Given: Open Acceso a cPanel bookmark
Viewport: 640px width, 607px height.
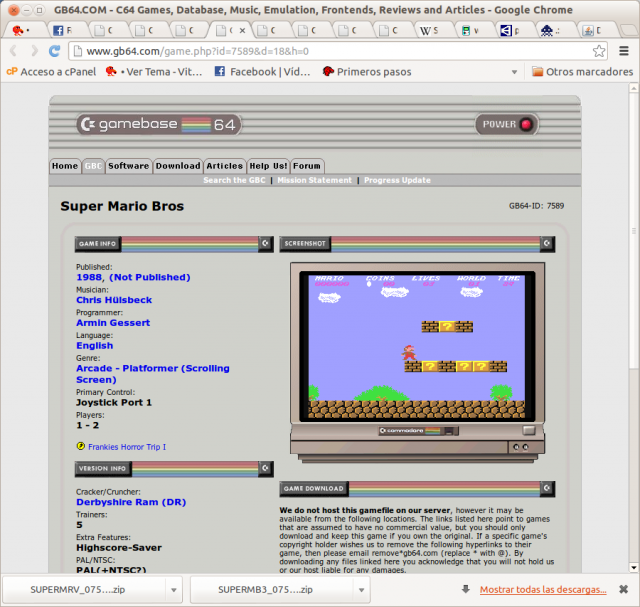Looking at the screenshot, I should [x=51, y=72].
